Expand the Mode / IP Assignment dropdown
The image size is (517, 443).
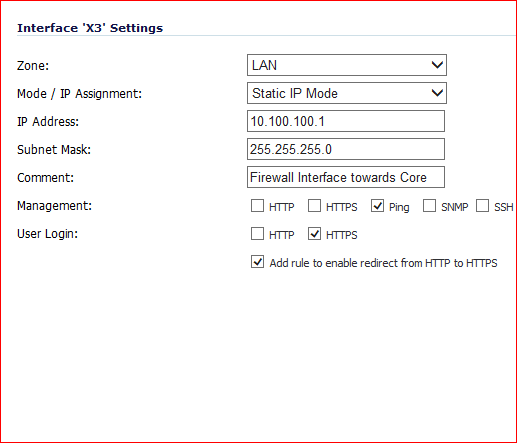pos(347,93)
